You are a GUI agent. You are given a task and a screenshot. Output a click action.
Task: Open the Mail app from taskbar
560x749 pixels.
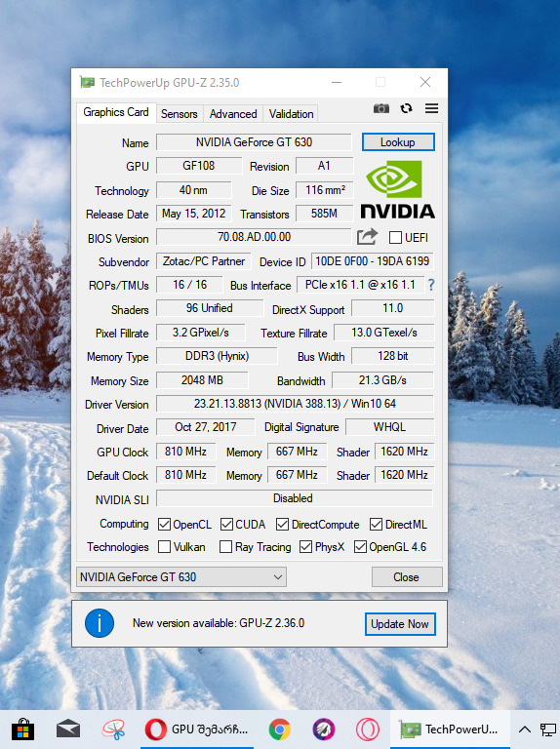(68, 729)
